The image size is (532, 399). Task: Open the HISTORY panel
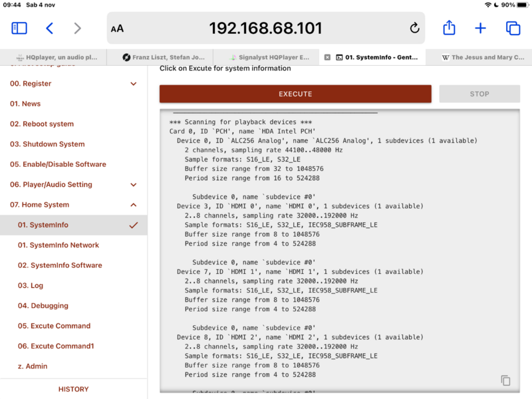click(73, 389)
